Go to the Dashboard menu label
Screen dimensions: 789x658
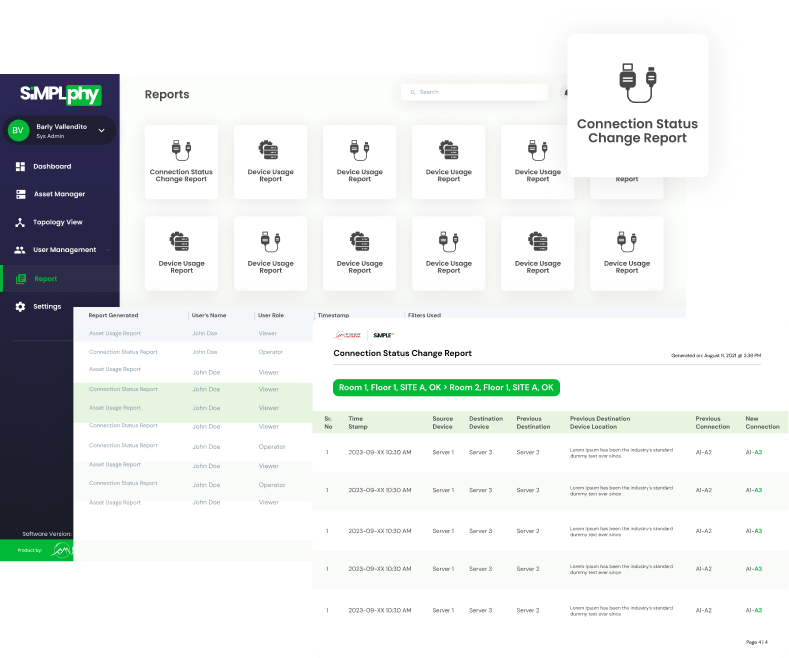pyautogui.click(x=52, y=167)
